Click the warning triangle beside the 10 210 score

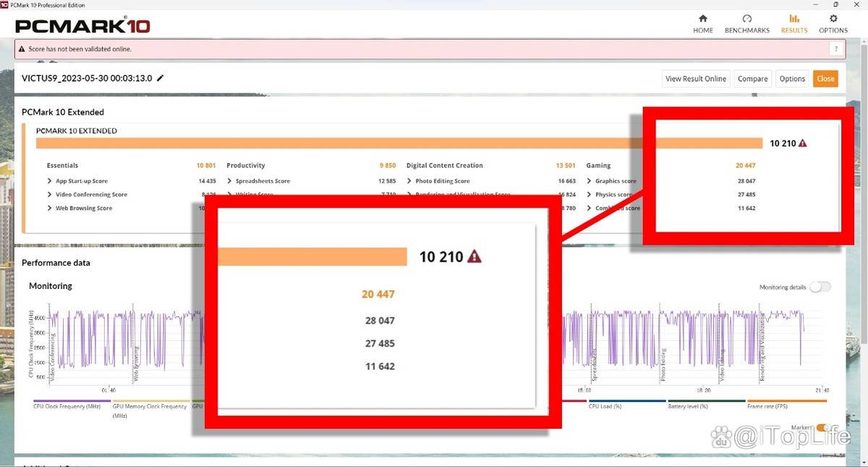click(x=801, y=143)
